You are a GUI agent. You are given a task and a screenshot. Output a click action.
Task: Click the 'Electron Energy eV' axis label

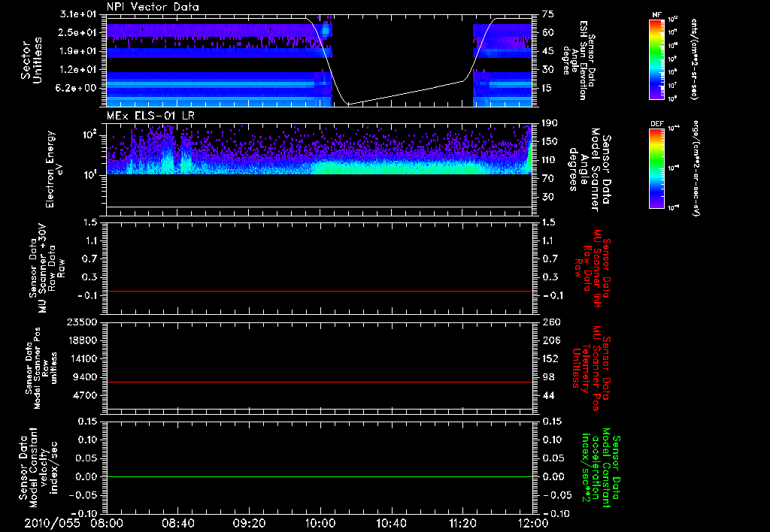53,169
